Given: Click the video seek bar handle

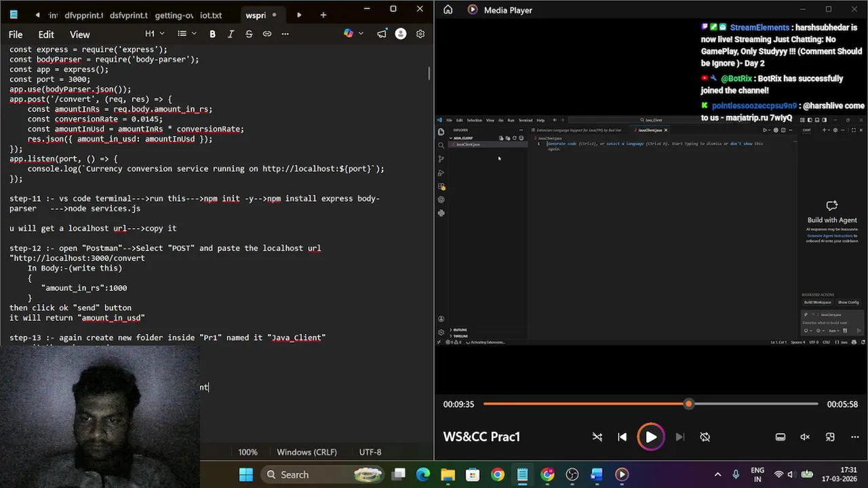Looking at the screenshot, I should 688,404.
